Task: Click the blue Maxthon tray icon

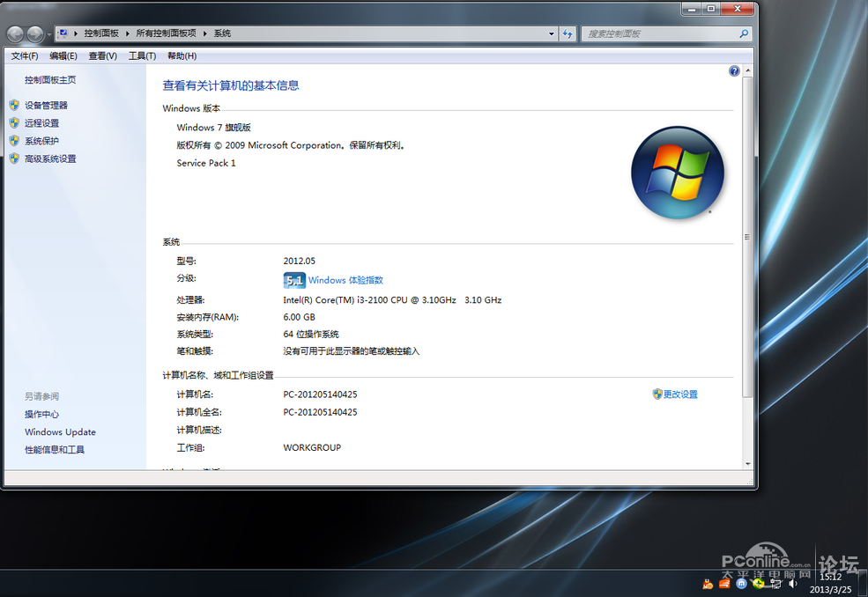Action: click(x=742, y=584)
